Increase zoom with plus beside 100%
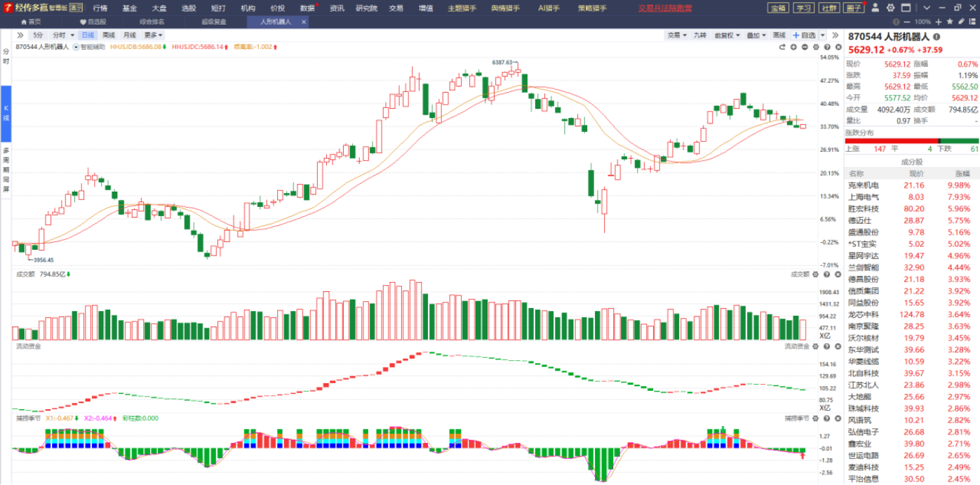 click(939, 22)
